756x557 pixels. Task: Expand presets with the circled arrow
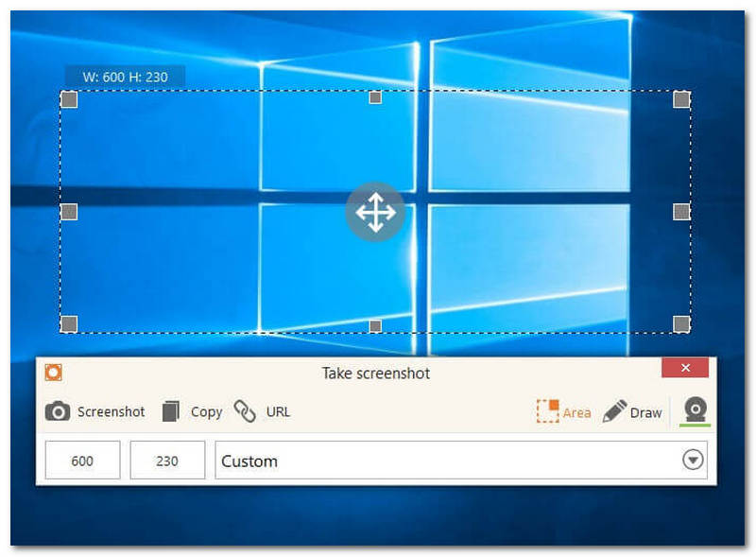point(693,460)
